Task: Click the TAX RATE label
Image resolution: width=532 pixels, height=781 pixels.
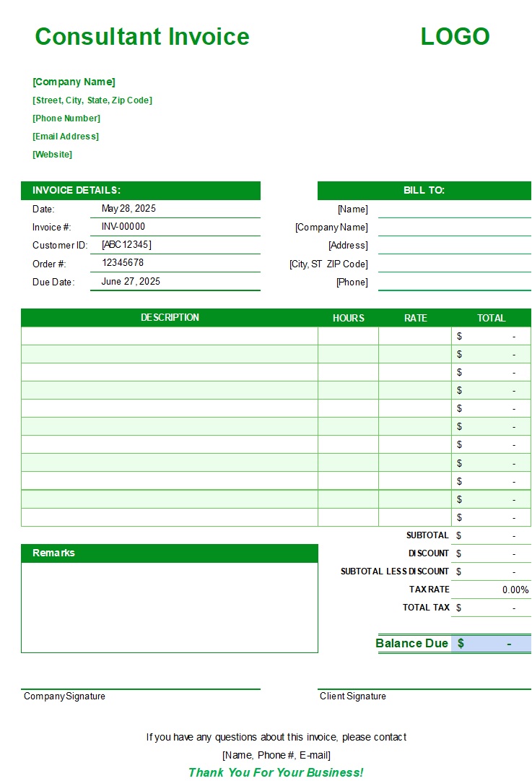Action: click(429, 590)
